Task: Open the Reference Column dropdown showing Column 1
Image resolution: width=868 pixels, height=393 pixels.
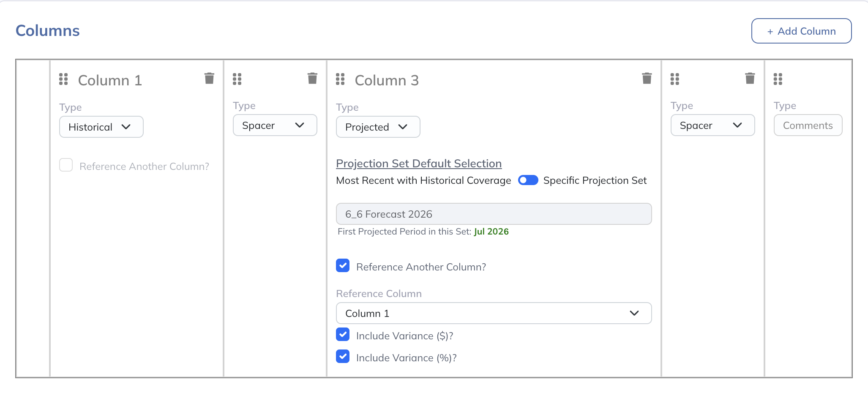Action: click(x=494, y=313)
